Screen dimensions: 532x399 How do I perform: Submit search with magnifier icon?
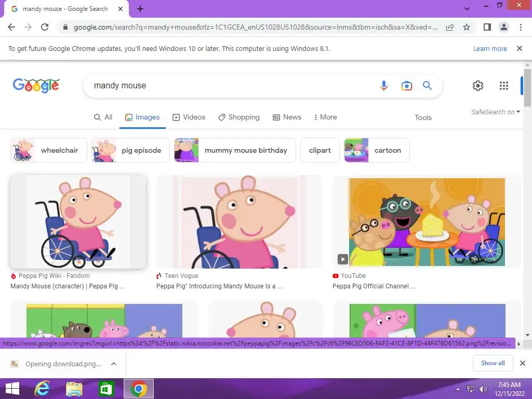(427, 86)
